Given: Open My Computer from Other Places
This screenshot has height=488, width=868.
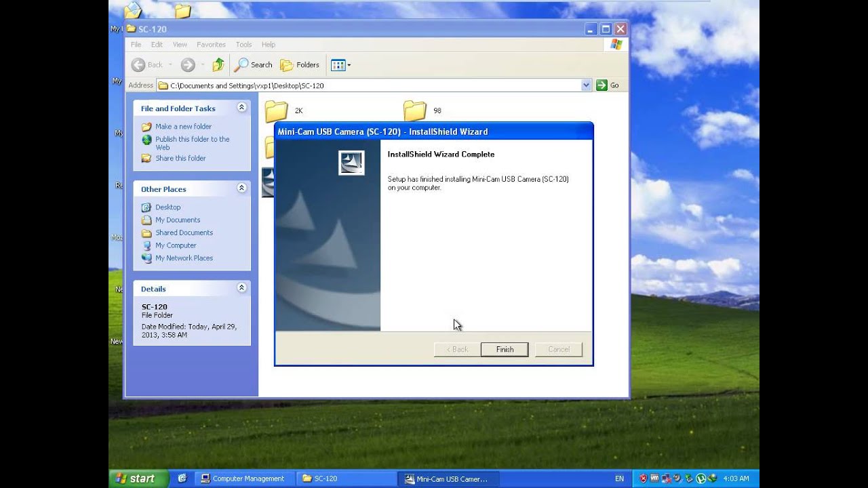Looking at the screenshot, I should pos(176,245).
